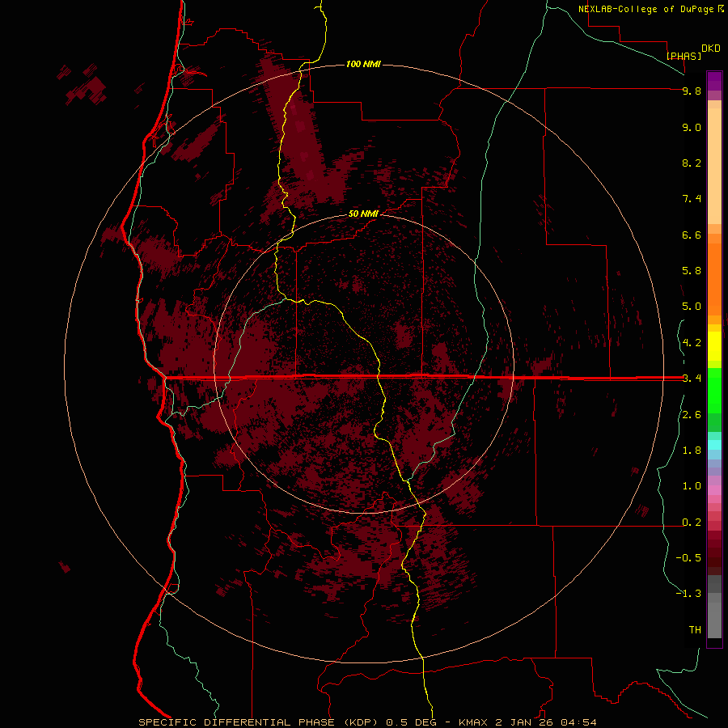
Task: Pick the bright green segment of the color bar
Action: coord(714,390)
